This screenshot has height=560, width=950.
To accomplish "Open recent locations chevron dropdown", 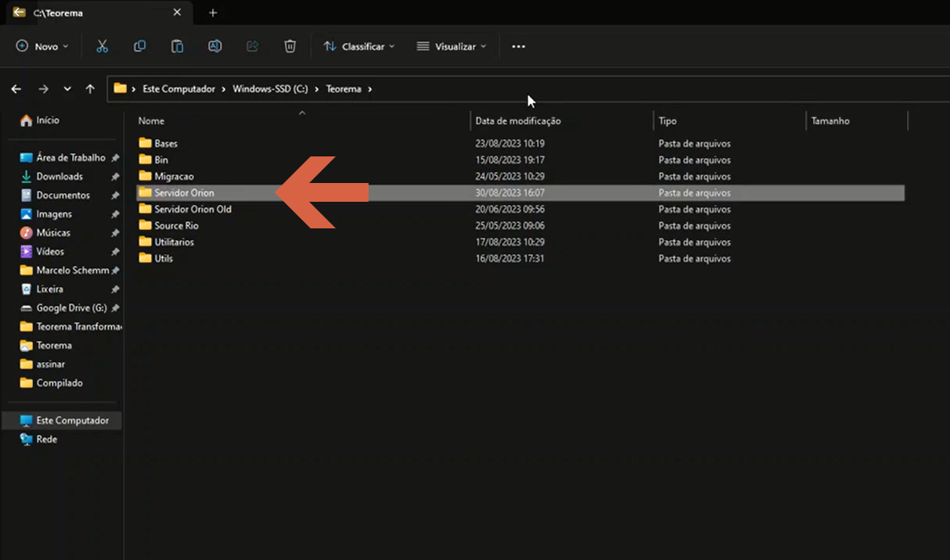I will pos(67,89).
